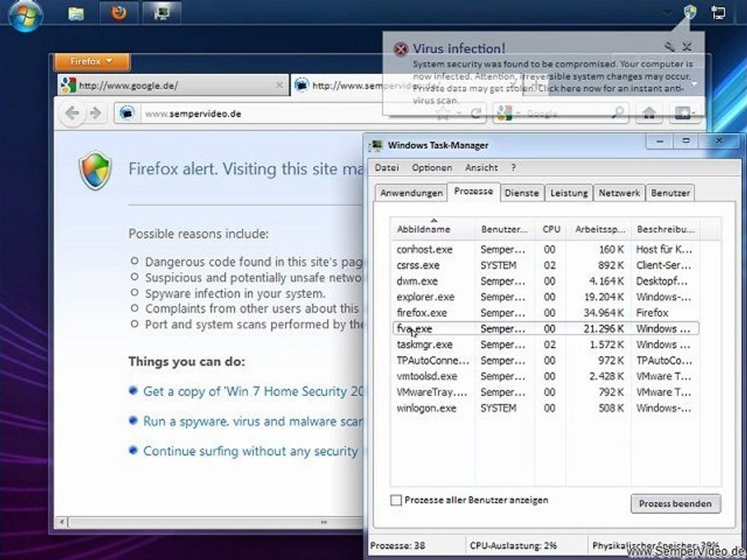Dismiss the Virus infection popup
Image resolution: width=747 pixels, height=560 pixels.
(687, 46)
